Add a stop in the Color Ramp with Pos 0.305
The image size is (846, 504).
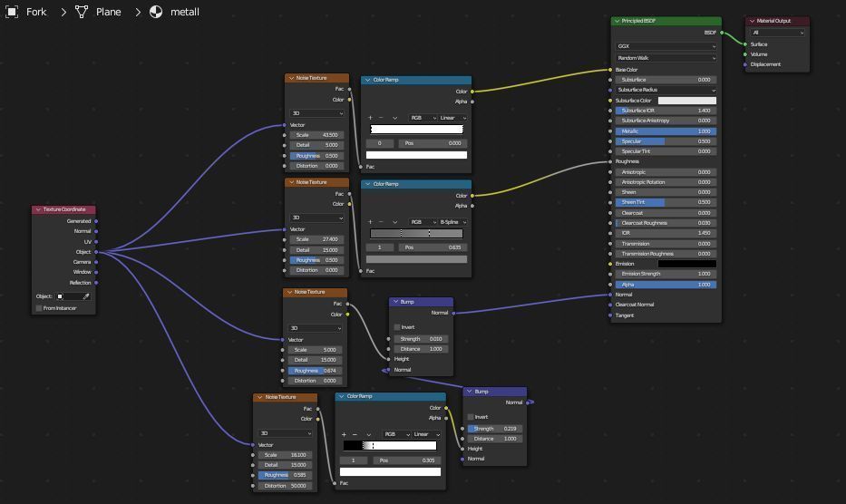(x=344, y=434)
